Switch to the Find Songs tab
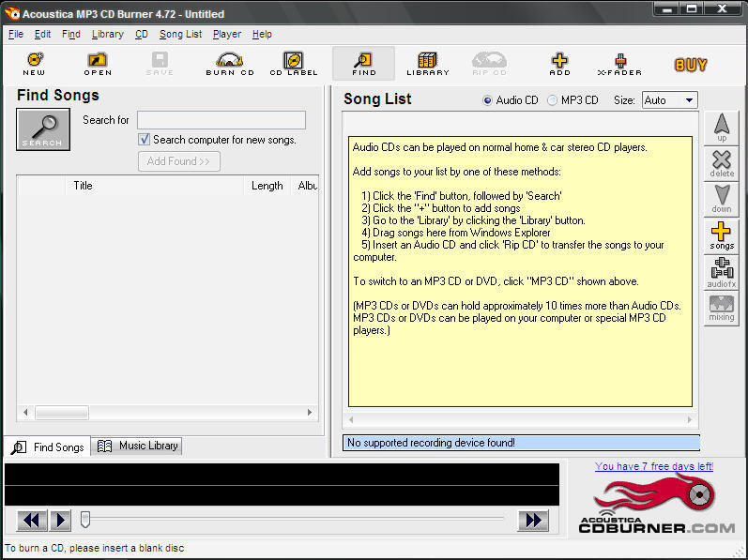The width and height of the screenshot is (748, 560). (x=47, y=447)
